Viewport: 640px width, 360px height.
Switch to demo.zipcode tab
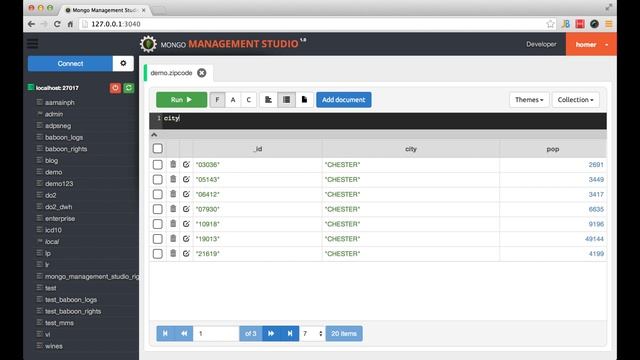[171, 73]
